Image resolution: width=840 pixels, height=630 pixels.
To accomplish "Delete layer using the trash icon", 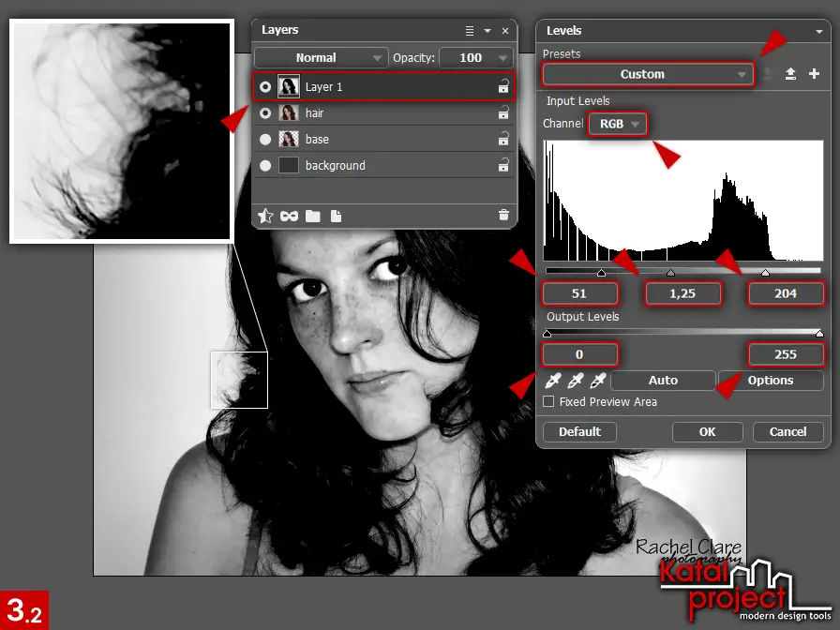I will coord(503,216).
